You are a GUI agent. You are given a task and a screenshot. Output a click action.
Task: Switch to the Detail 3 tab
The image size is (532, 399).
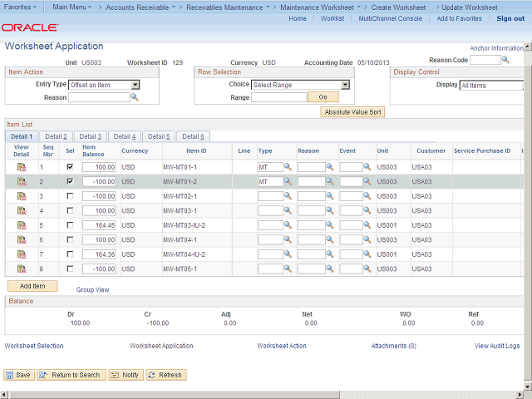click(x=88, y=136)
